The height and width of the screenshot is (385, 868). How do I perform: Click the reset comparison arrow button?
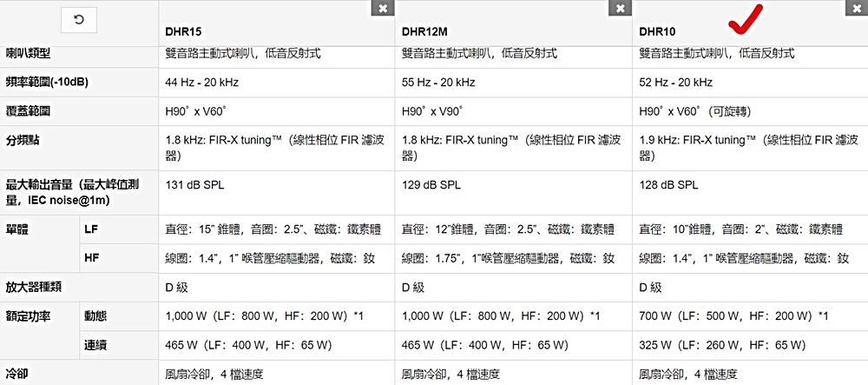(x=79, y=18)
